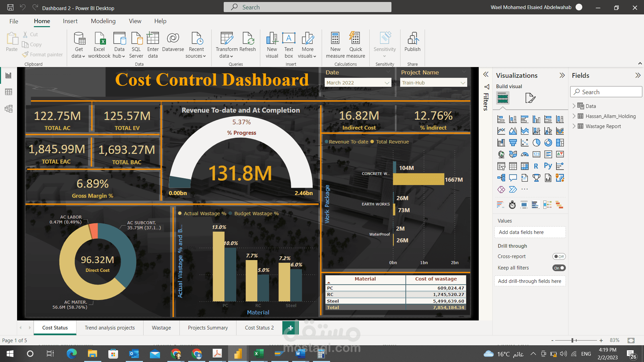Add a Slicer visual

(x=501, y=166)
